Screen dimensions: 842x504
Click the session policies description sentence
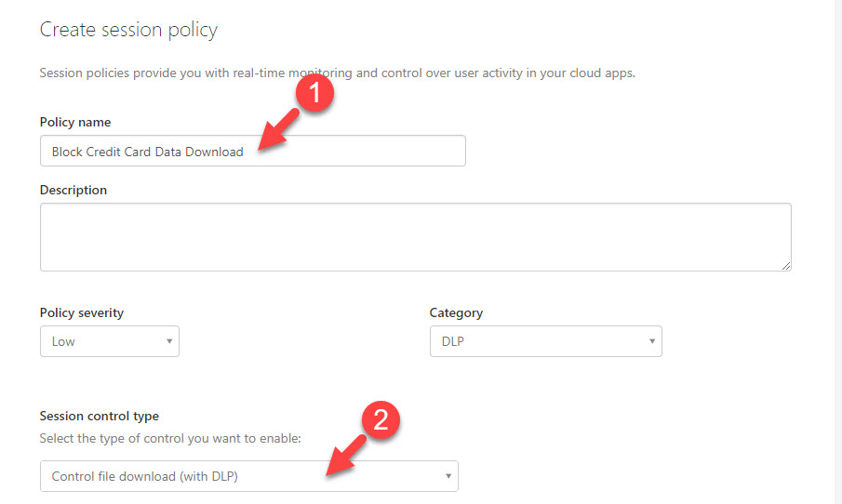tap(337, 73)
